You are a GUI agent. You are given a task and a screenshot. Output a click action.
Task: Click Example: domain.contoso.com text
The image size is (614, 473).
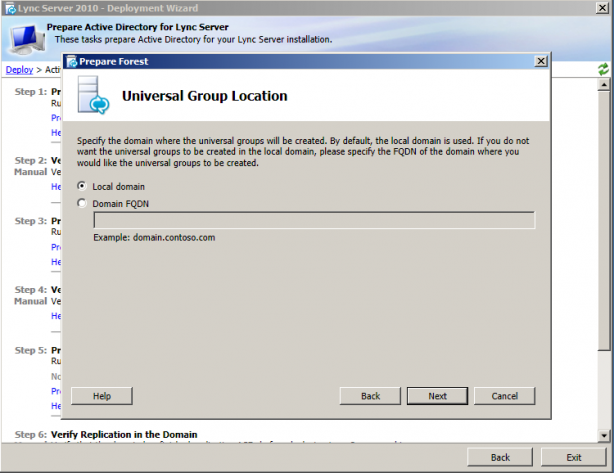pyautogui.click(x=154, y=237)
